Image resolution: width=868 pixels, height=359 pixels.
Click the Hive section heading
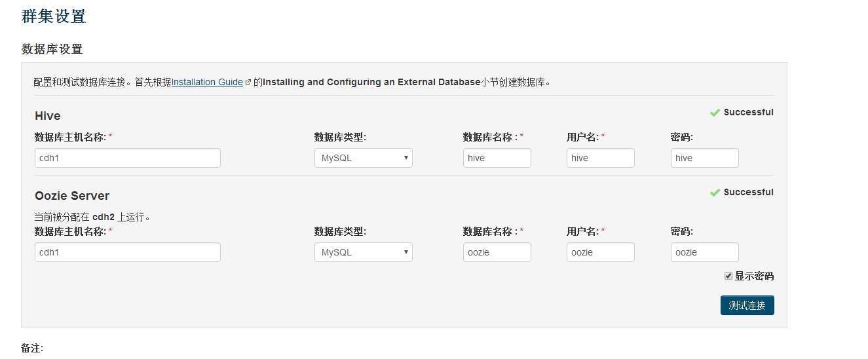48,116
